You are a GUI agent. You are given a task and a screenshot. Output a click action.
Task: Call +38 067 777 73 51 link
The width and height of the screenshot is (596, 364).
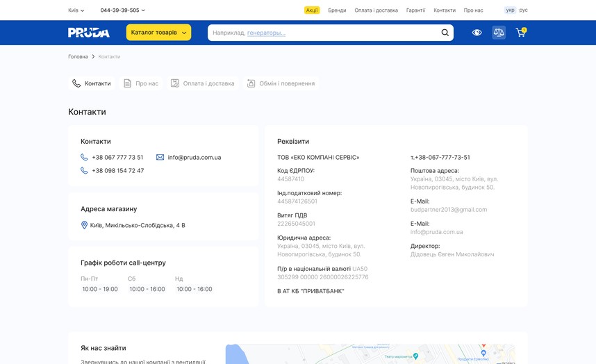click(117, 157)
